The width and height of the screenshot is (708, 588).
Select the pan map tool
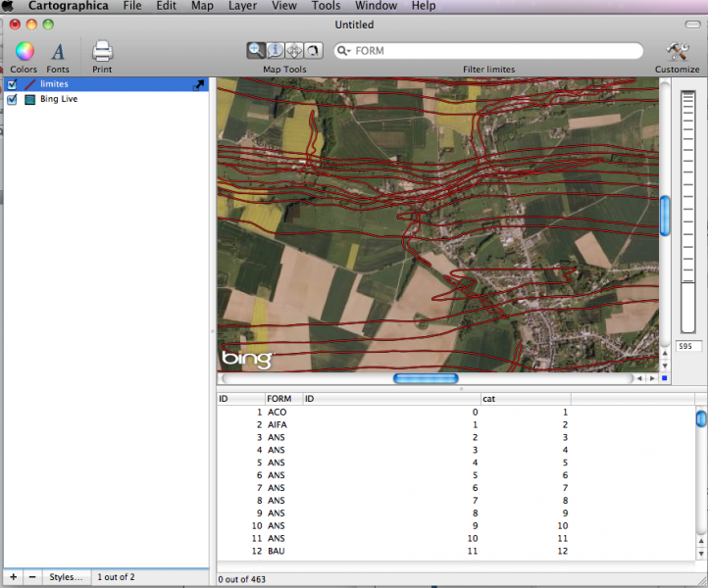pos(293,51)
